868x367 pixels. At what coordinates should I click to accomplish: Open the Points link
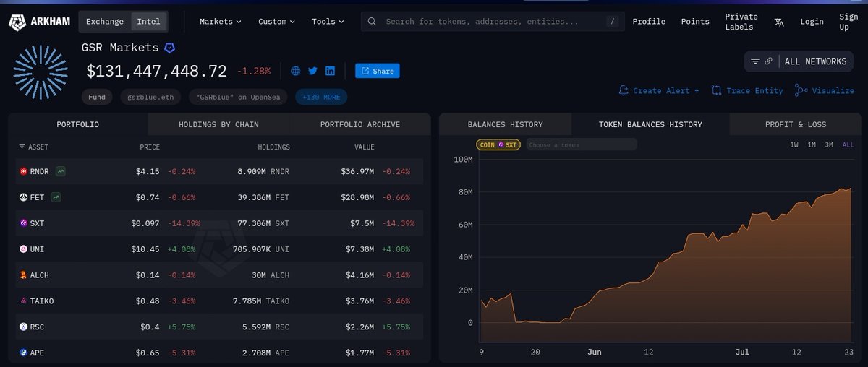tap(695, 22)
